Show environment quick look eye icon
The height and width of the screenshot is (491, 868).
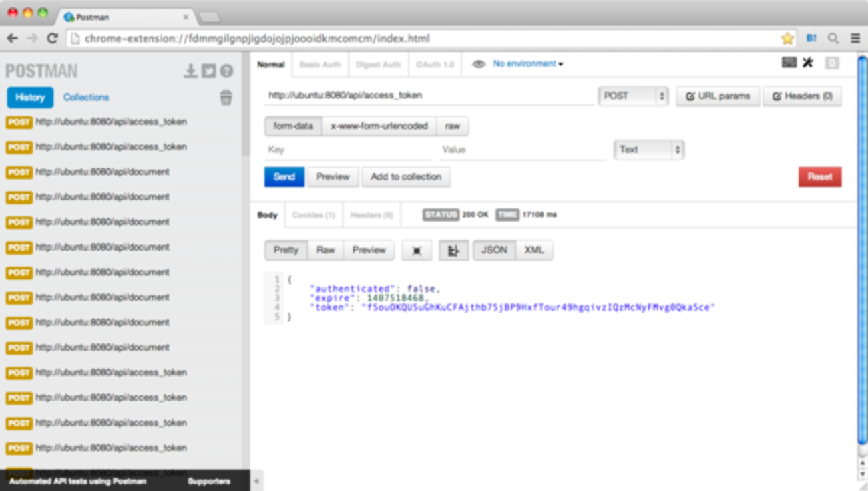[x=478, y=64]
